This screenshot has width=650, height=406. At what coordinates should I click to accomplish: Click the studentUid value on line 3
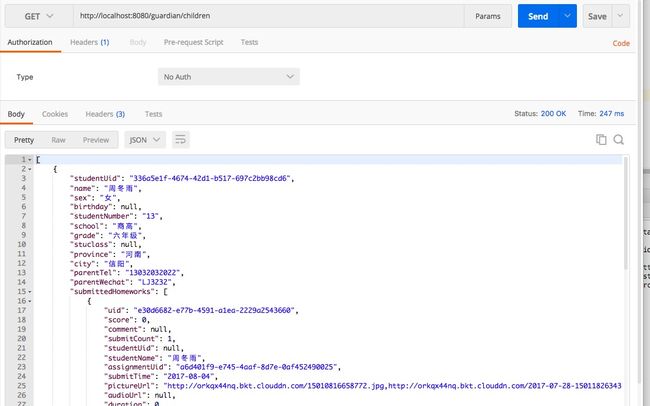pos(210,178)
